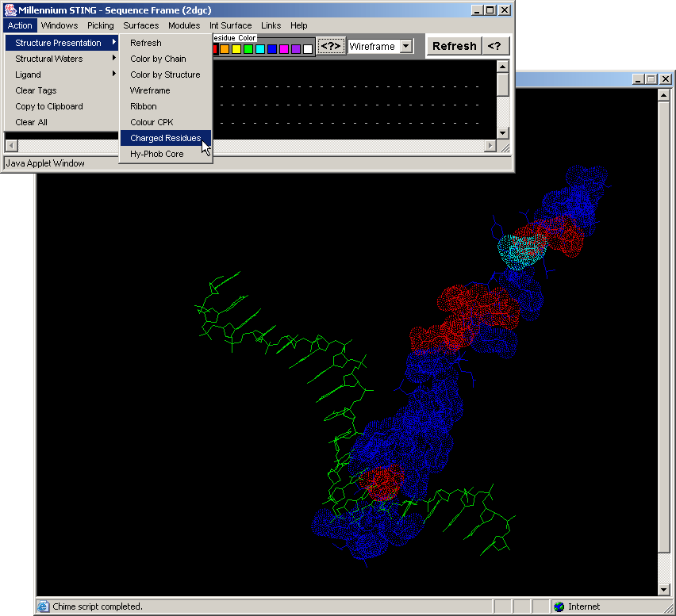Screen dimensions: 676x616
Task: Click the Internet Explorer status icon
Action: pyautogui.click(x=43, y=606)
